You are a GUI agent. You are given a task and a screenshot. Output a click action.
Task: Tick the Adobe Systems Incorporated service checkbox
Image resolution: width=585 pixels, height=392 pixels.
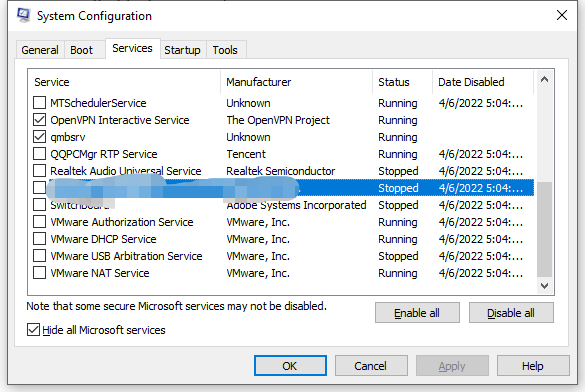(x=40, y=205)
